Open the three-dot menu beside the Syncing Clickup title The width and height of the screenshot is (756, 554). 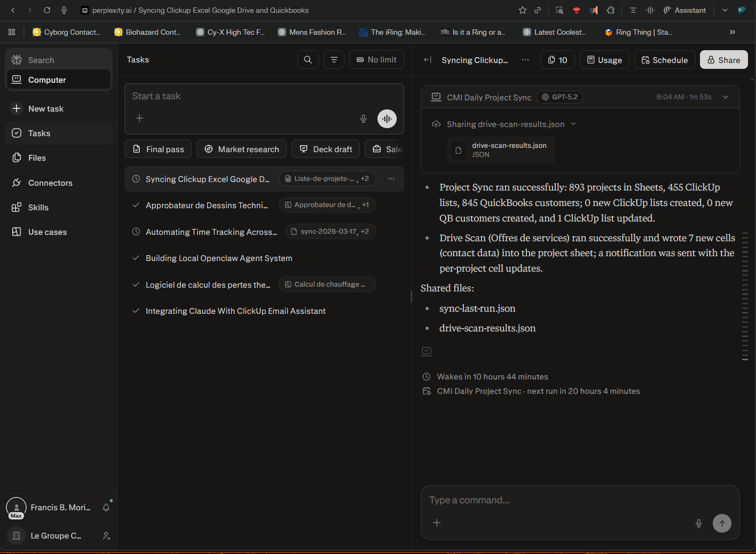point(525,60)
